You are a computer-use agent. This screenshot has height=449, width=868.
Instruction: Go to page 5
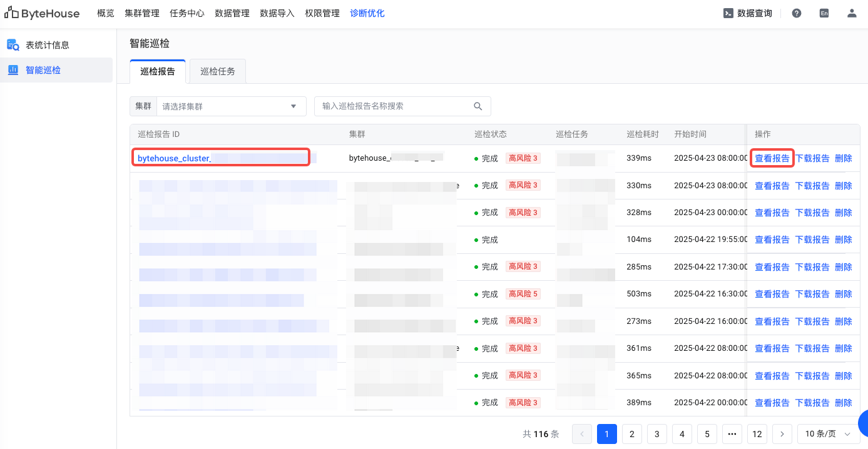tap(707, 433)
